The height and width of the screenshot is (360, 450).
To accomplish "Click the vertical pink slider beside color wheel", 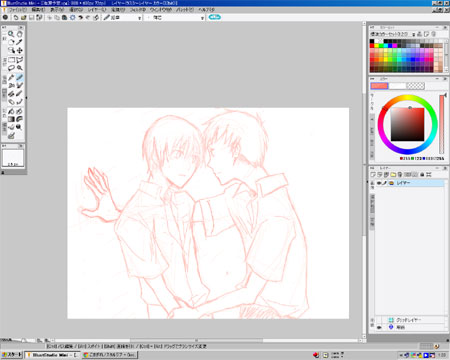I will [442, 124].
